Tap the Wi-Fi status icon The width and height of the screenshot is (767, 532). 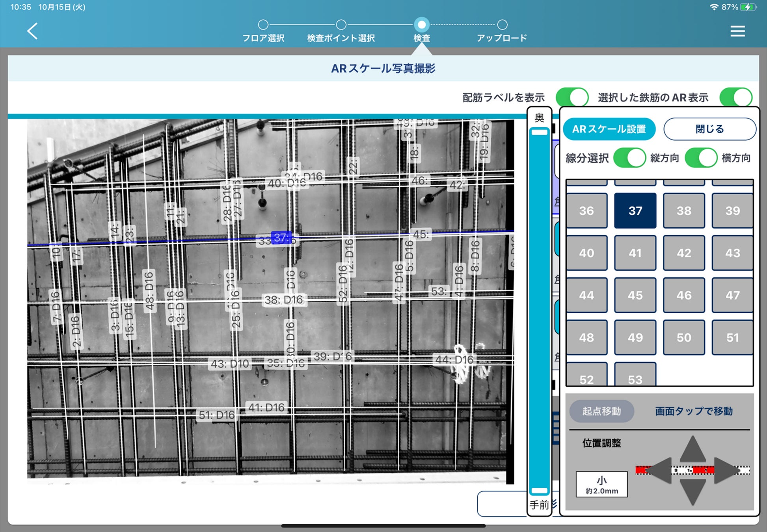(x=713, y=7)
